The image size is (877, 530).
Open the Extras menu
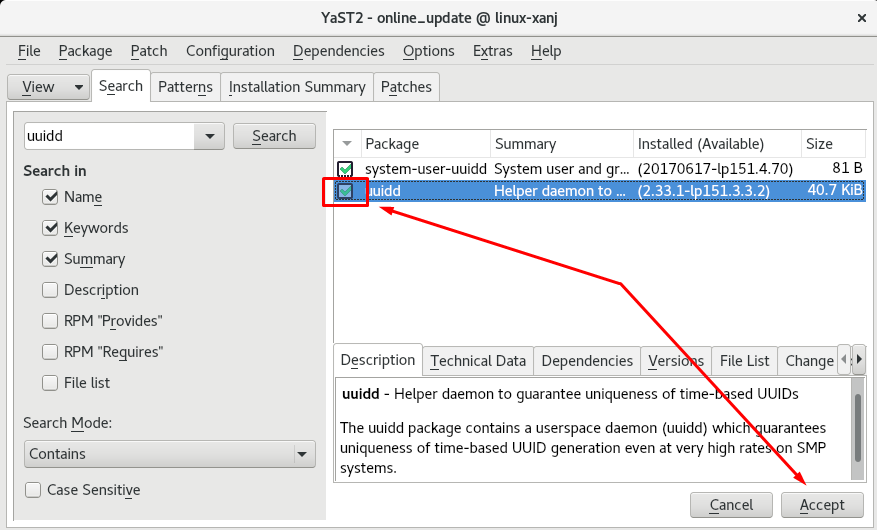tap(492, 51)
